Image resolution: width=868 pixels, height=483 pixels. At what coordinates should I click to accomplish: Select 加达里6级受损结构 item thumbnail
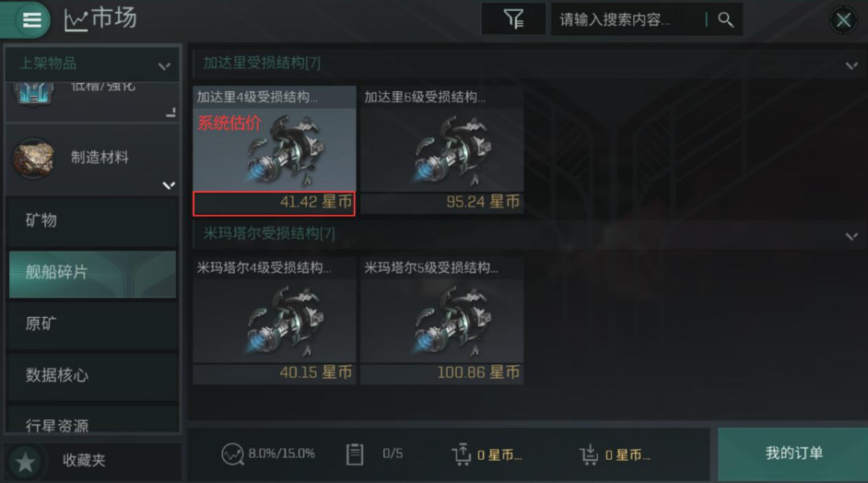click(441, 150)
